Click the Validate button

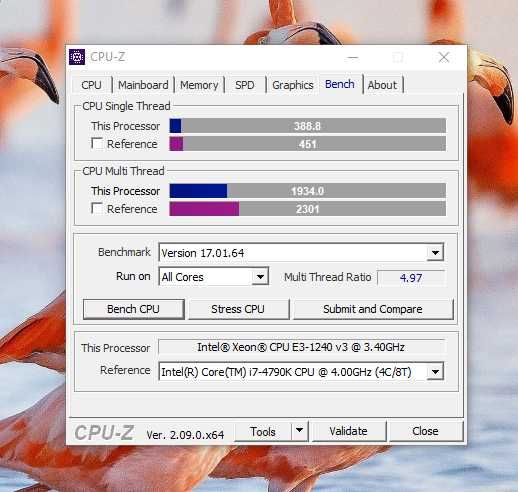click(x=348, y=431)
